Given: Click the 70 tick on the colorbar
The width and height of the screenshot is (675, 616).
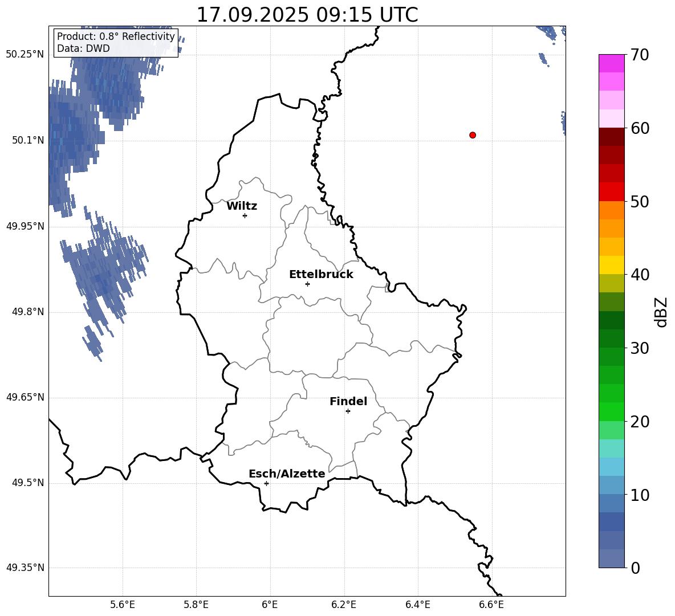Looking at the screenshot, I should [640, 55].
